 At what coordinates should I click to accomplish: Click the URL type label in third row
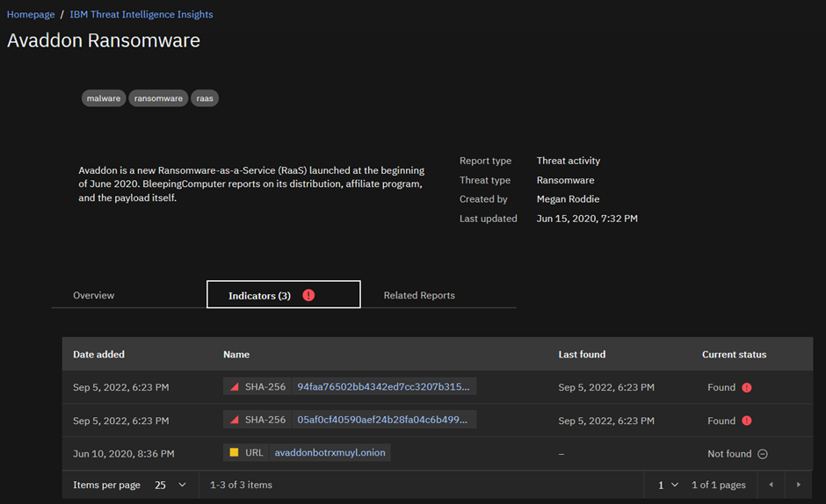[254, 452]
